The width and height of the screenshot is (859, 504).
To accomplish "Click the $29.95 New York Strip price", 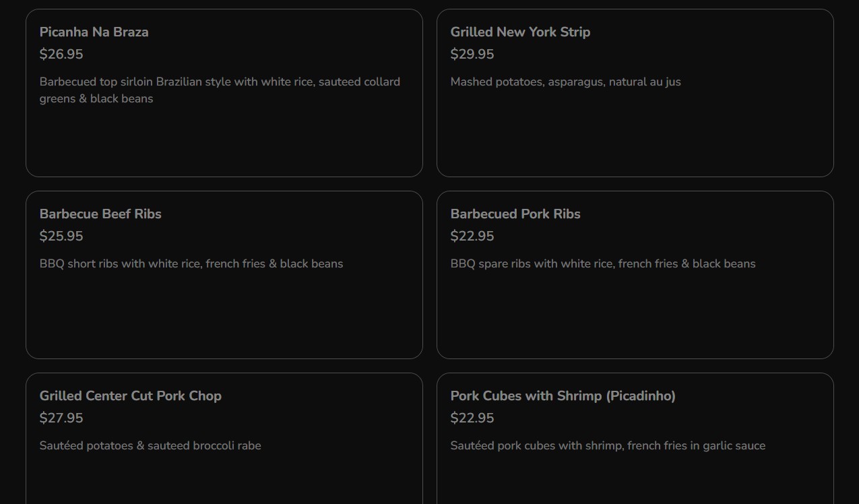I will [472, 54].
